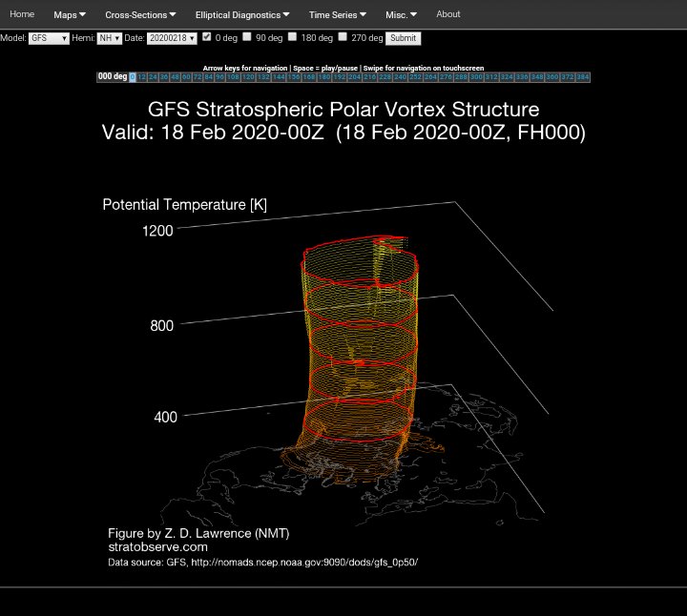The width and height of the screenshot is (687, 616).
Task: Select forecast hour 0 in timeline
Action: click(132, 76)
